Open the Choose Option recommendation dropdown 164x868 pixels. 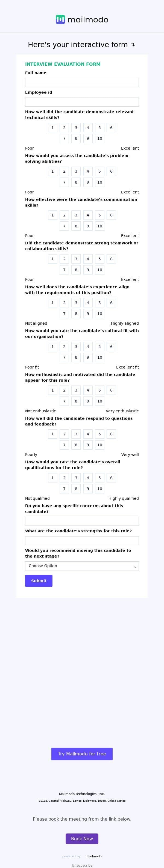tap(82, 566)
